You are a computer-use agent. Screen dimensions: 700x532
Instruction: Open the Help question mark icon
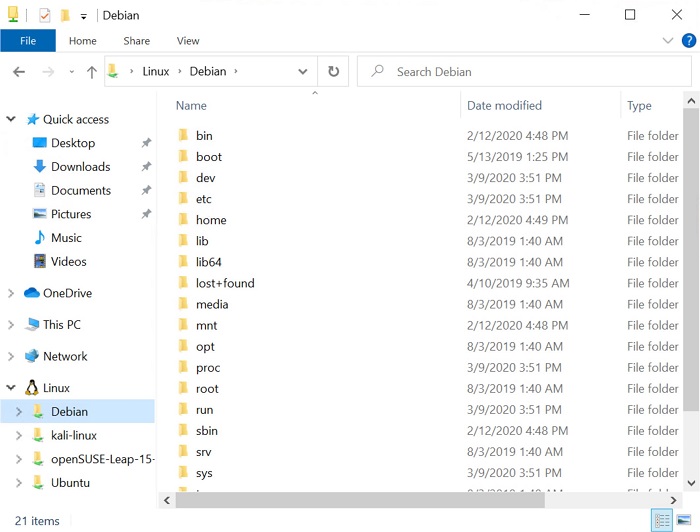[689, 41]
